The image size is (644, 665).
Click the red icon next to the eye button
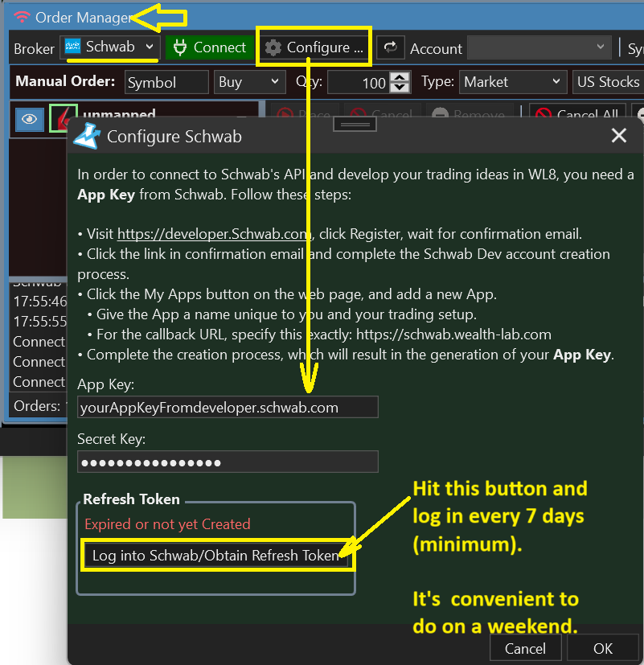(x=63, y=117)
